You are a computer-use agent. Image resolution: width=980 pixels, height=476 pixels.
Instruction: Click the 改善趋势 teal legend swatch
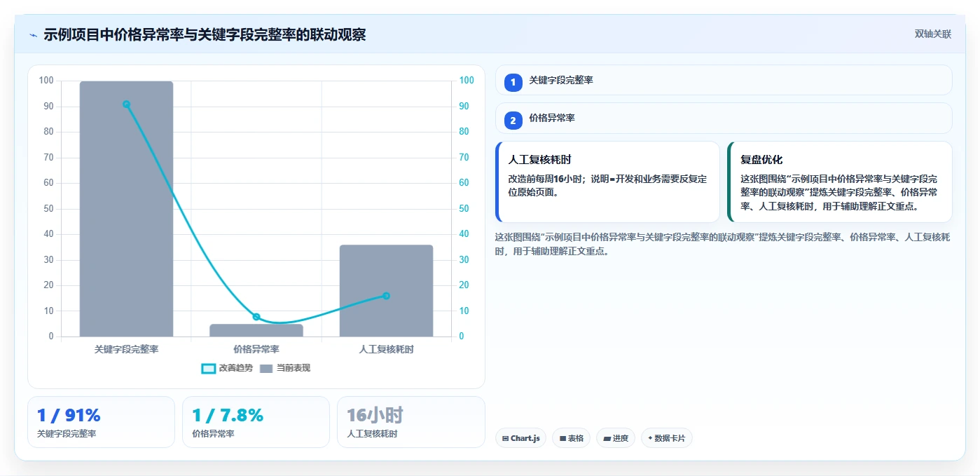point(208,368)
